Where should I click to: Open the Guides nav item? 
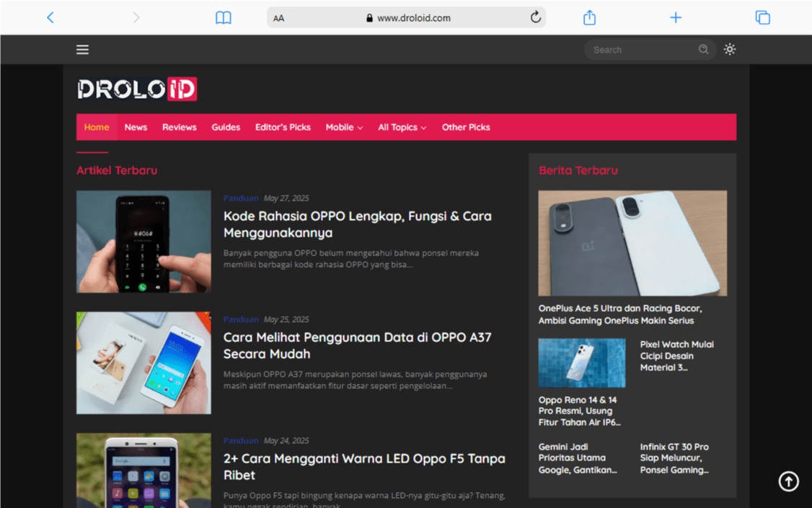click(x=226, y=127)
